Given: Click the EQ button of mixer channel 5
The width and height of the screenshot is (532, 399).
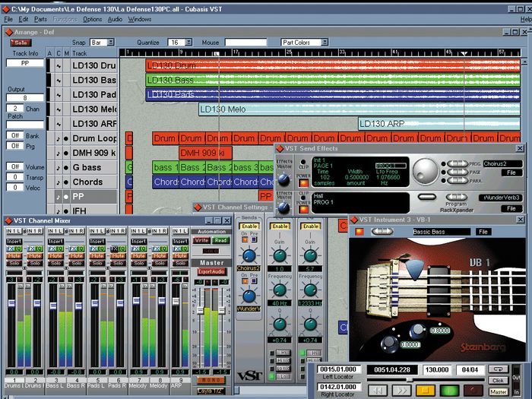Looking at the screenshot, I should [100, 249].
